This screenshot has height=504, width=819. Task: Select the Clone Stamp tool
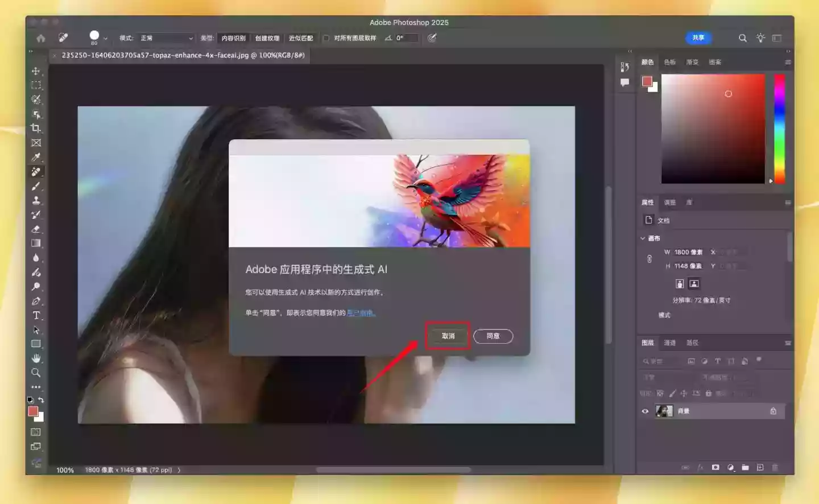36,200
